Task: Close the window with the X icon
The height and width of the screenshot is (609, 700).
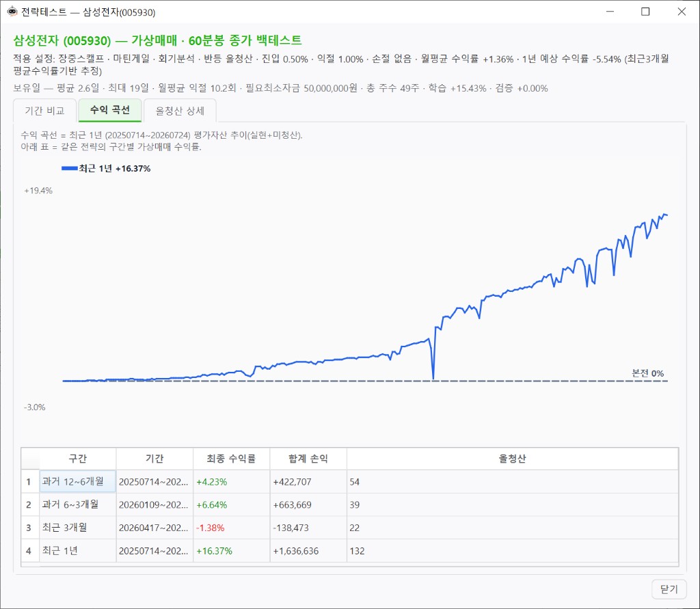Action: click(682, 12)
